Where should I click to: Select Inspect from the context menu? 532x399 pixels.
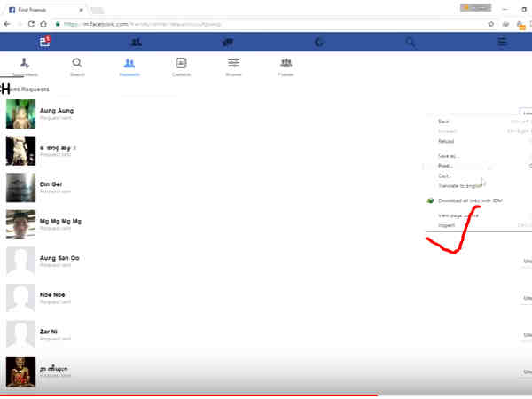[x=447, y=225]
